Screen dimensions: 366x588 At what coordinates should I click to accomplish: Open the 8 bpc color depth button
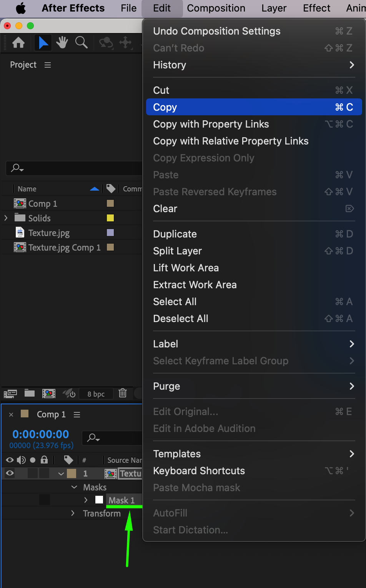click(96, 394)
